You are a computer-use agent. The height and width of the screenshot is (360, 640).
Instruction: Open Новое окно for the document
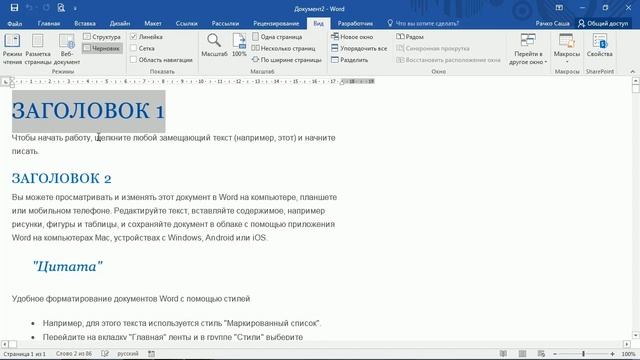click(352, 37)
